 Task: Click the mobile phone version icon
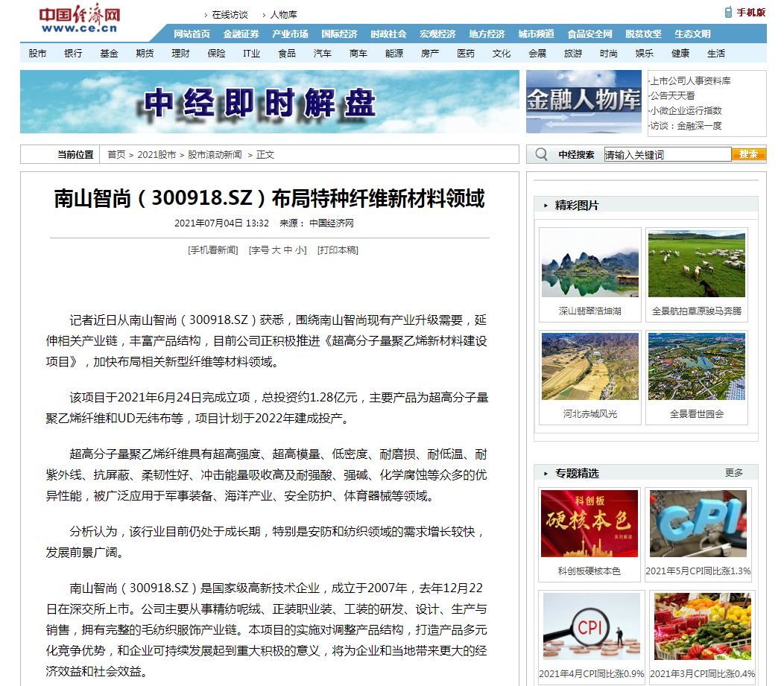point(728,12)
